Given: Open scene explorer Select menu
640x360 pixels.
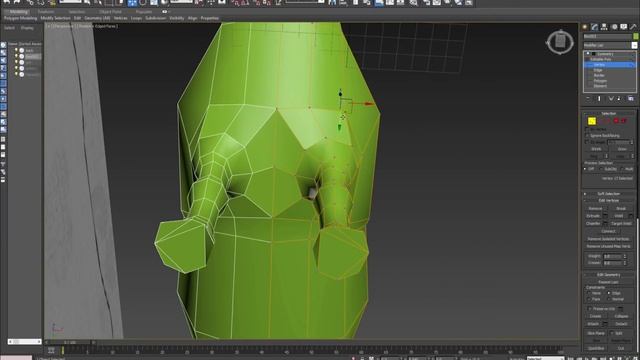Looking at the screenshot, I should click(9, 28).
